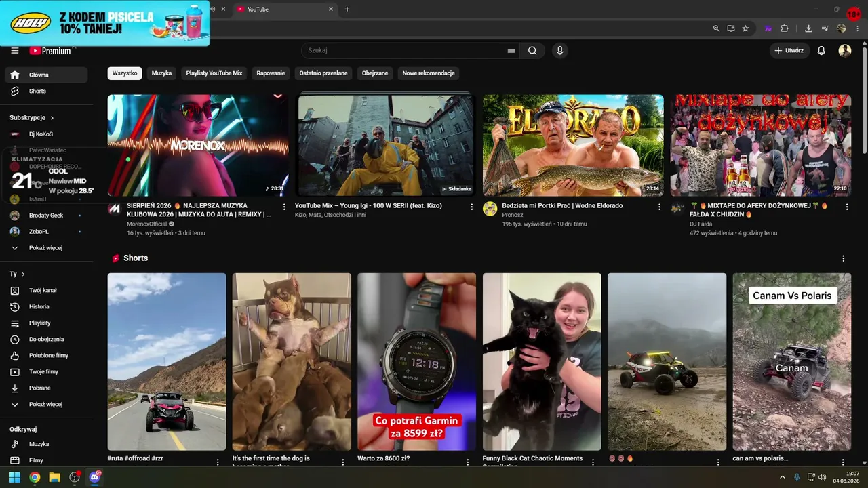
Task: Open the browser extensions puzzle icon
Action: 785,28
